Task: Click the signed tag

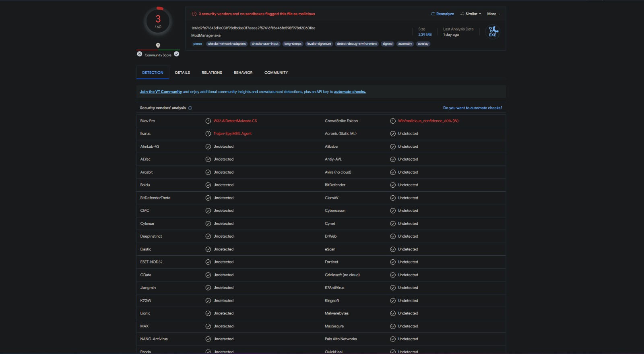Action: [387, 44]
